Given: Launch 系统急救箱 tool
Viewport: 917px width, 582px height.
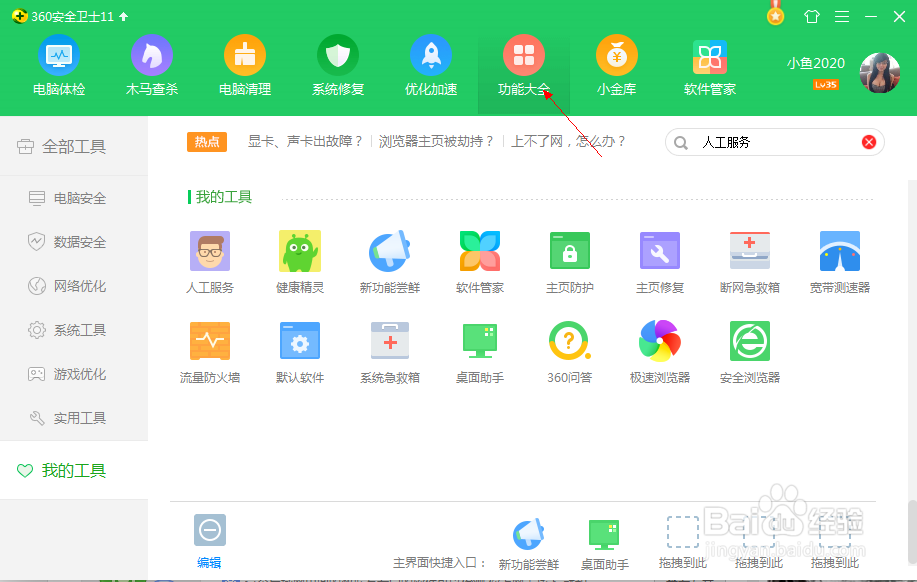Looking at the screenshot, I should tap(390, 352).
